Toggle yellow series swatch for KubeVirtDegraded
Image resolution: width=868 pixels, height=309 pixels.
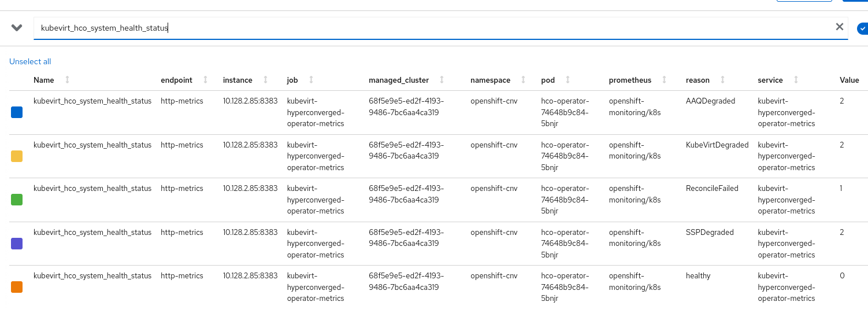pyautogui.click(x=17, y=156)
